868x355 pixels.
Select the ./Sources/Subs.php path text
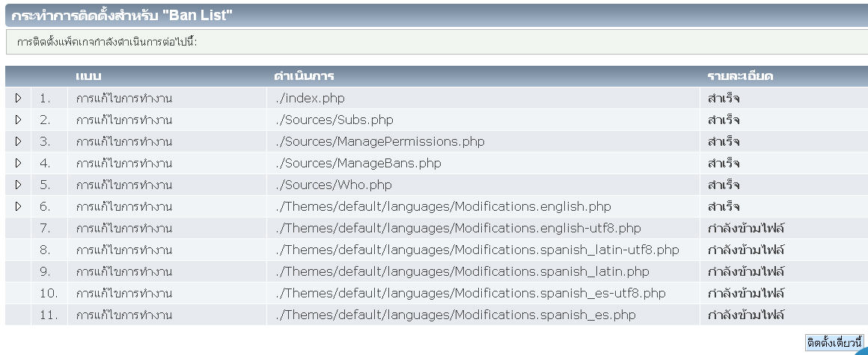point(333,120)
